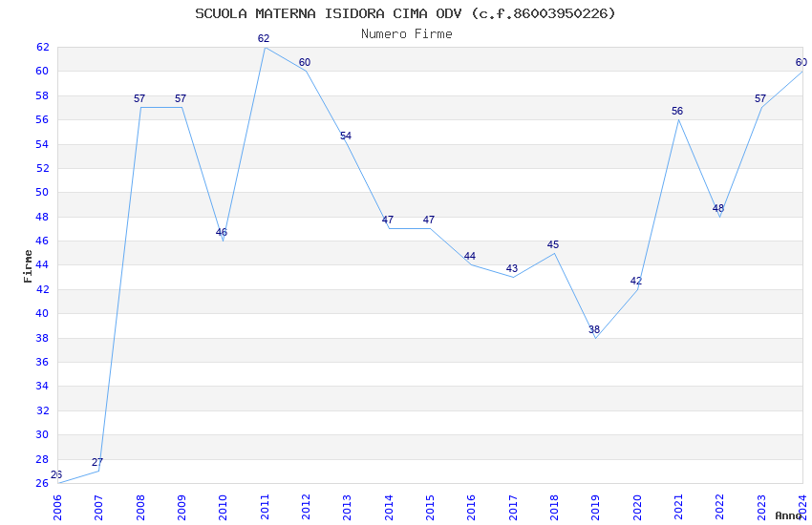The width and height of the screenshot is (812, 525).
Task: Click the horizontal axis title Anno
Action: coord(788,515)
